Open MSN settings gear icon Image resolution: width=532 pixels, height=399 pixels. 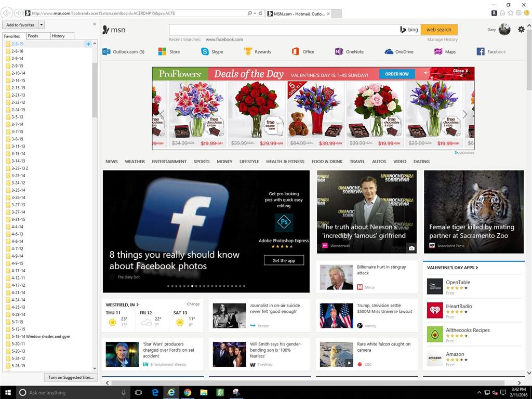click(521, 30)
